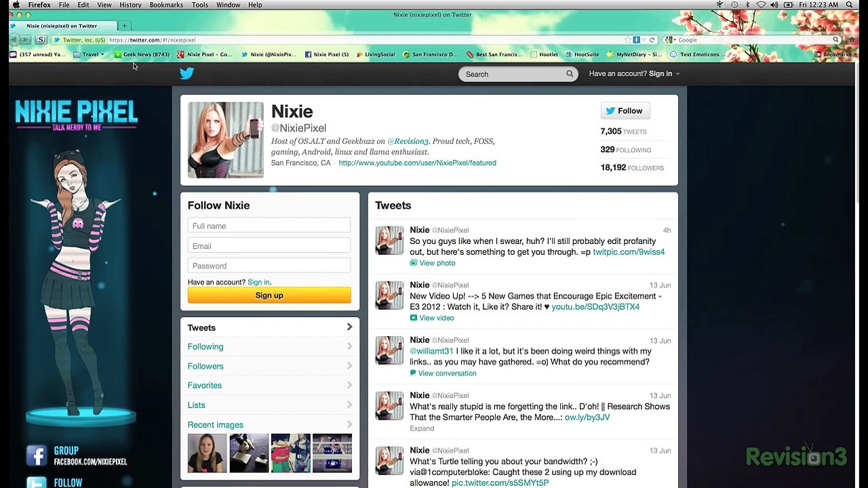The height and width of the screenshot is (488, 868).
Task: Open the Following list
Action: (270, 347)
